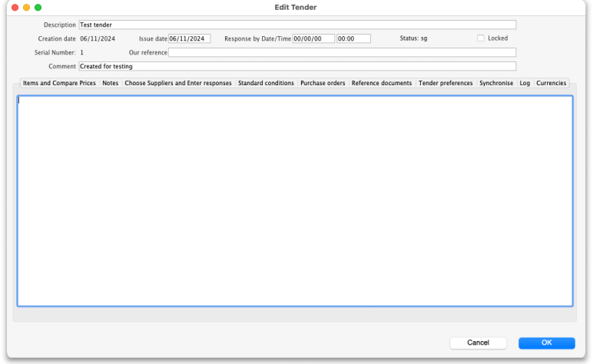593x364 pixels.
Task: Open the Log tab
Action: click(x=525, y=83)
